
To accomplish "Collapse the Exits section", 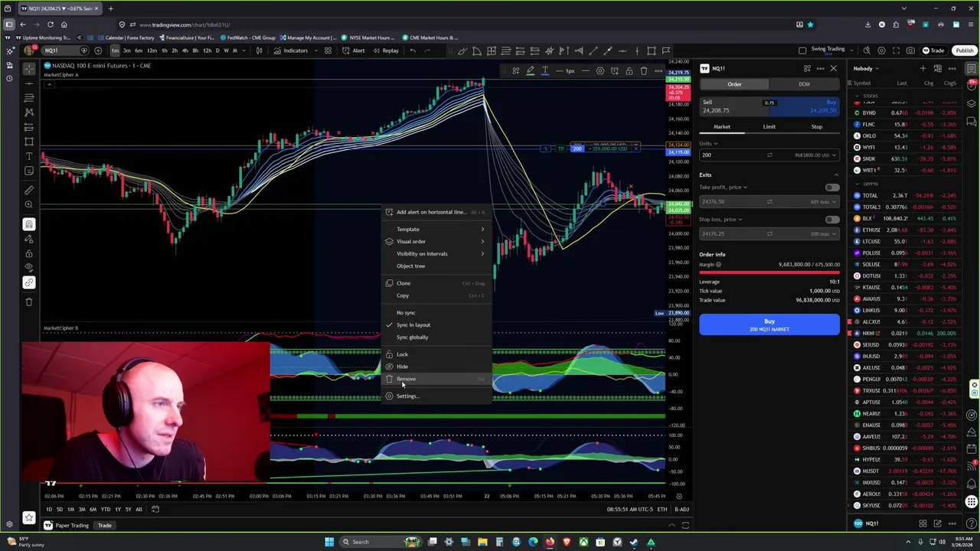I will coord(835,175).
